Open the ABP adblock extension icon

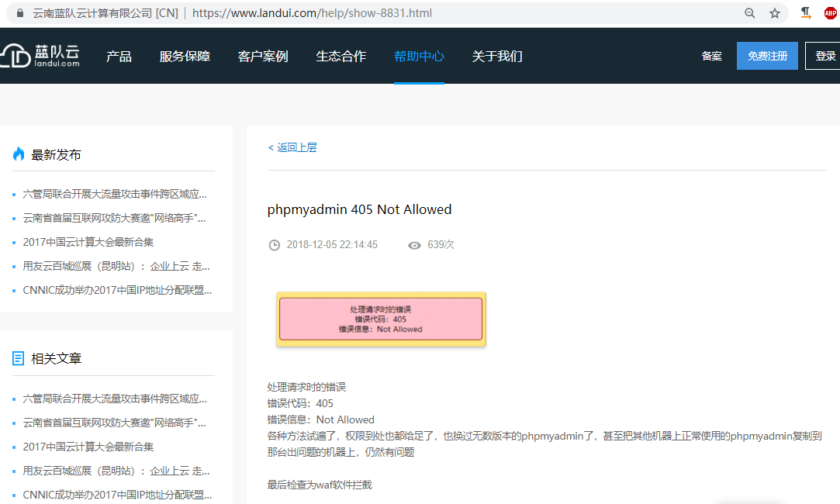click(x=831, y=13)
